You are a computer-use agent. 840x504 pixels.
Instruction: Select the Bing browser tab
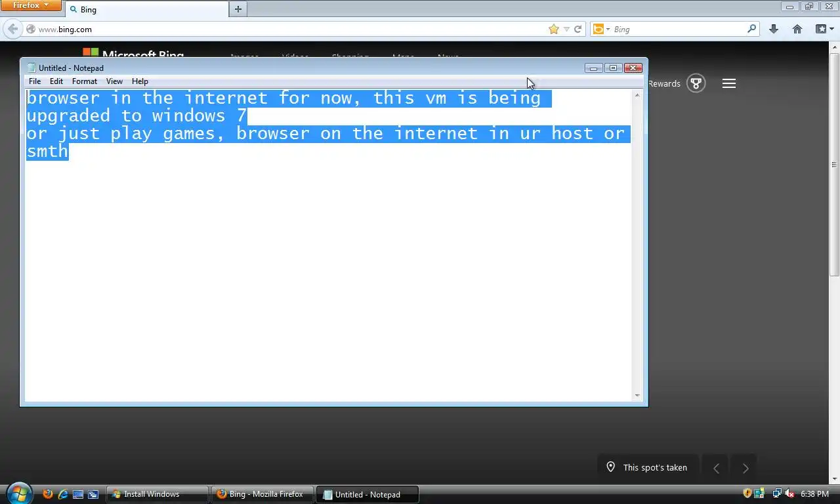click(x=147, y=9)
